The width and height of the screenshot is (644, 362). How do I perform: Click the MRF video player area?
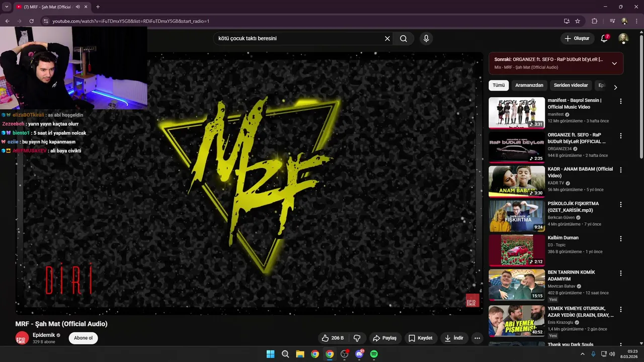249,184
